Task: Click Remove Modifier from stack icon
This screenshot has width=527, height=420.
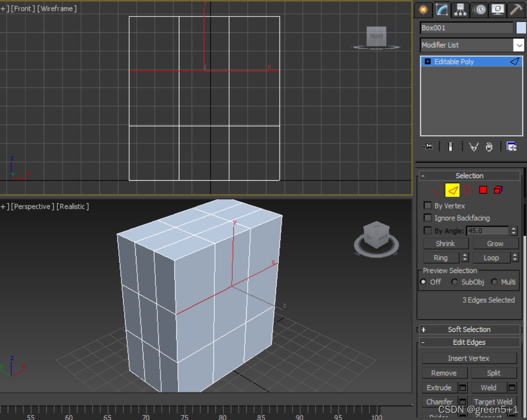Action: pos(489,146)
